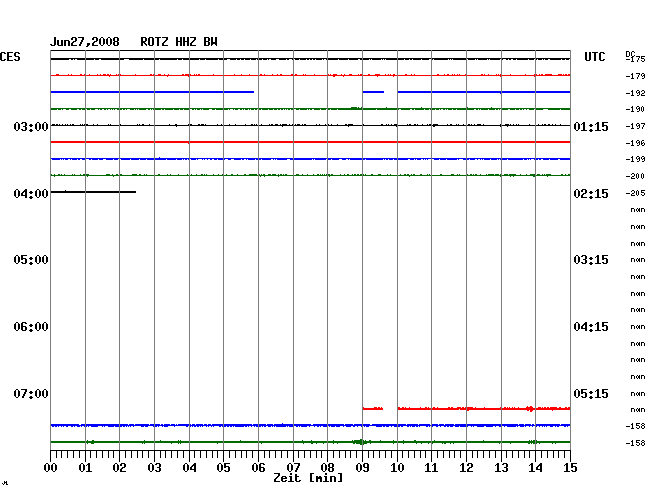Click the 01:15 UTC time label
Image resolution: width=650 pixels, height=494 pixels.
591,126
